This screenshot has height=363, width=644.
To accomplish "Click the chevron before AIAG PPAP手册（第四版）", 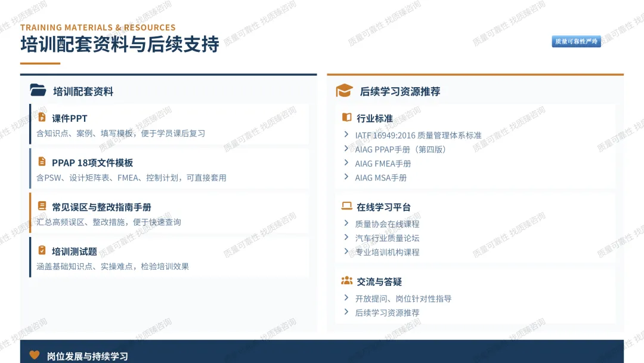I will click(346, 149).
